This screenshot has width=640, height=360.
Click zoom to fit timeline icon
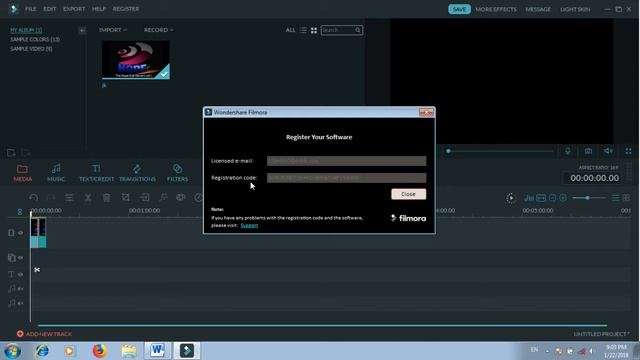[541, 198]
